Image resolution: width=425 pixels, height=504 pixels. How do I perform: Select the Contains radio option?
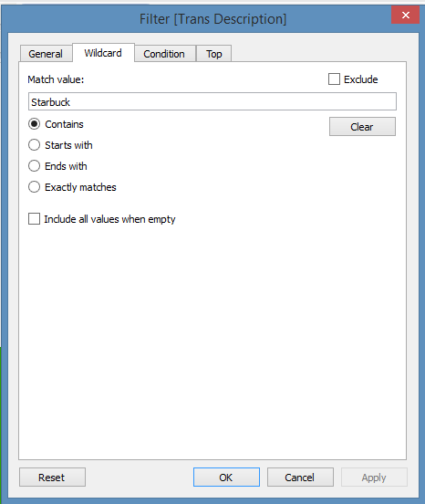[x=35, y=124]
